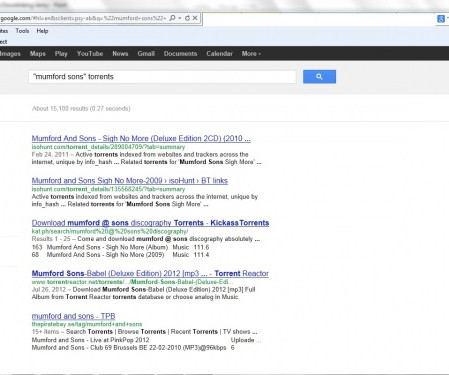449x375 pixels.
Task: Open the Help menu
Action: 42,31
